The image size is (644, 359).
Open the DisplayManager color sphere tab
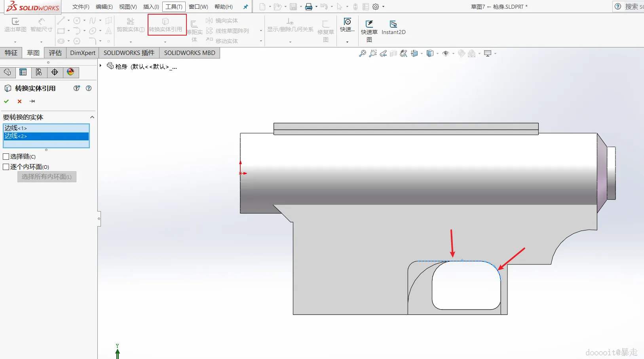click(x=70, y=72)
